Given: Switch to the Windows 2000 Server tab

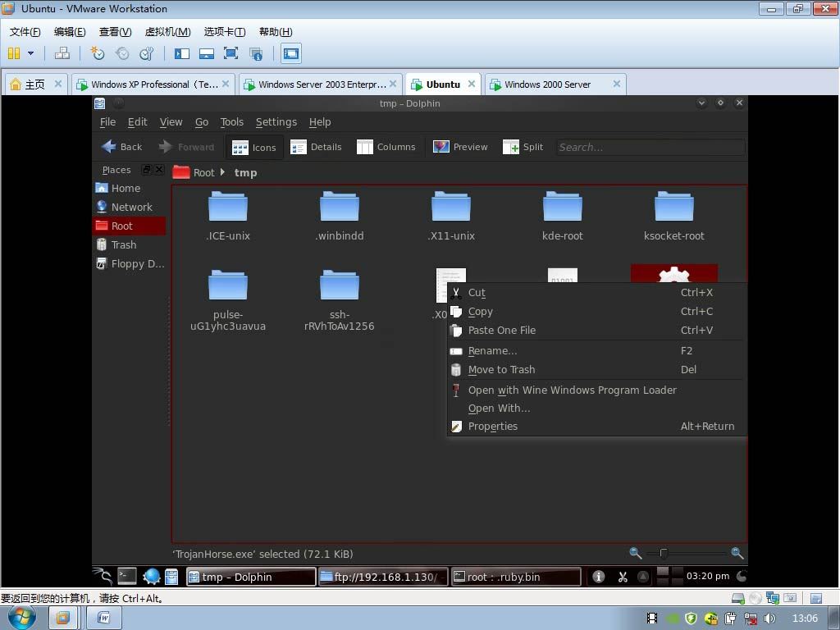Looking at the screenshot, I should (x=547, y=84).
